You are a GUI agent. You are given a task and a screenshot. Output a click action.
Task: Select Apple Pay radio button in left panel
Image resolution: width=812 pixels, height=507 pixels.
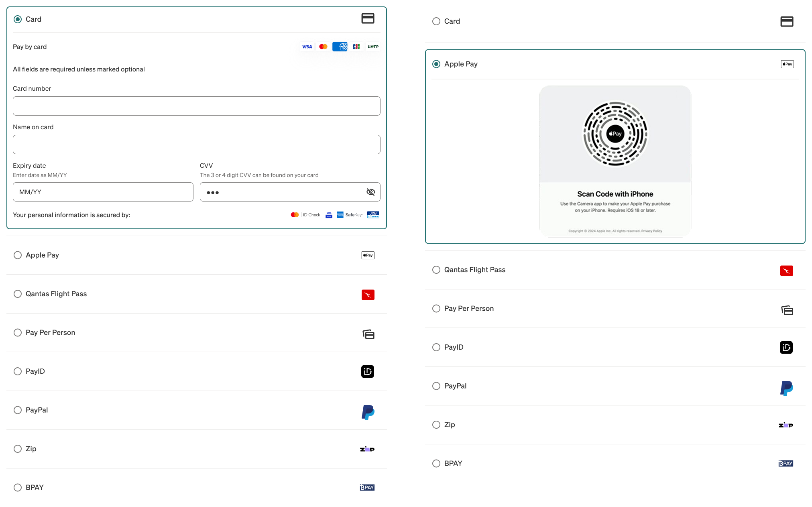(x=18, y=255)
